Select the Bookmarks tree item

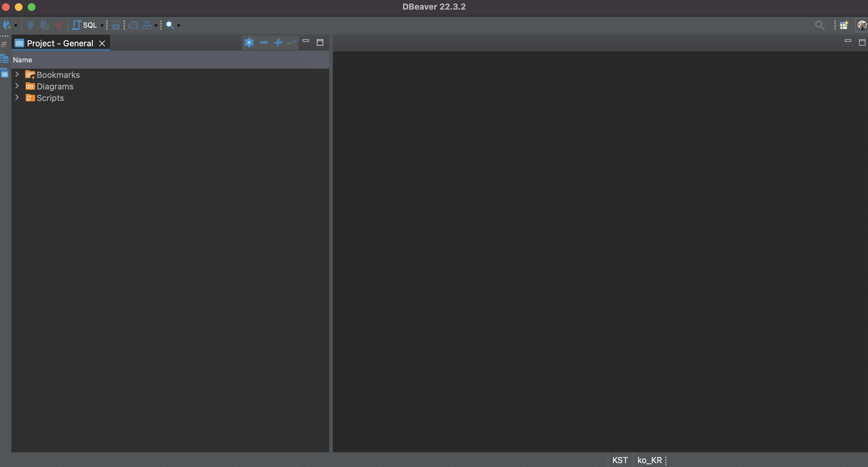click(x=58, y=75)
